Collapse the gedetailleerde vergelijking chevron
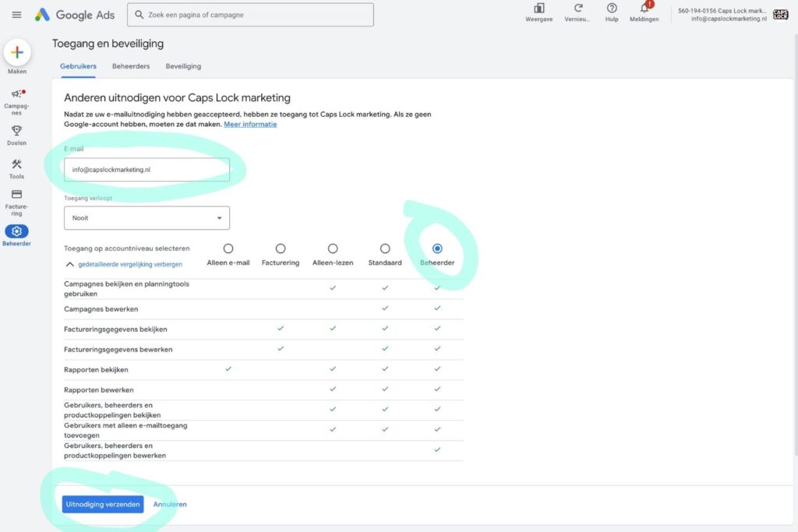 click(69, 265)
